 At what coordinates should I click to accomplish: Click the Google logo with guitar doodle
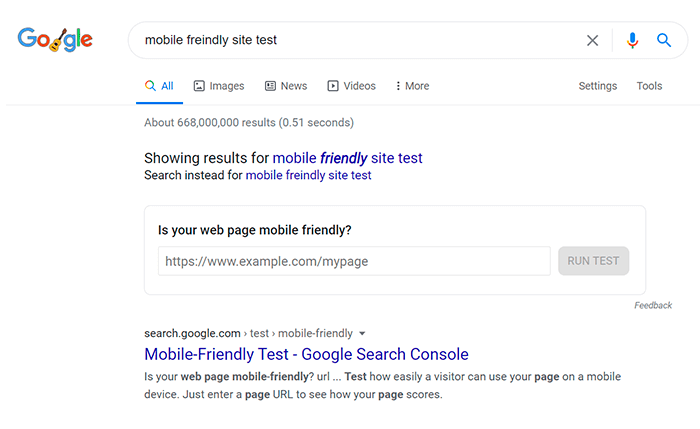55,40
